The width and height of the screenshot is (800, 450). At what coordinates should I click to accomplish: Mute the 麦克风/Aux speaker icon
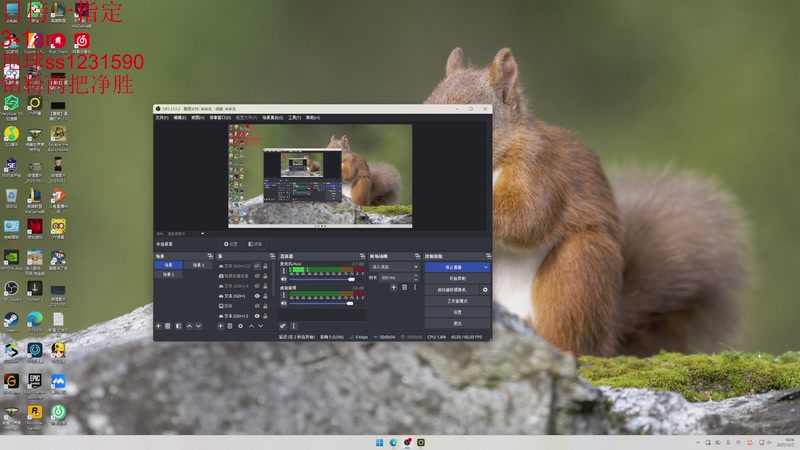284,279
